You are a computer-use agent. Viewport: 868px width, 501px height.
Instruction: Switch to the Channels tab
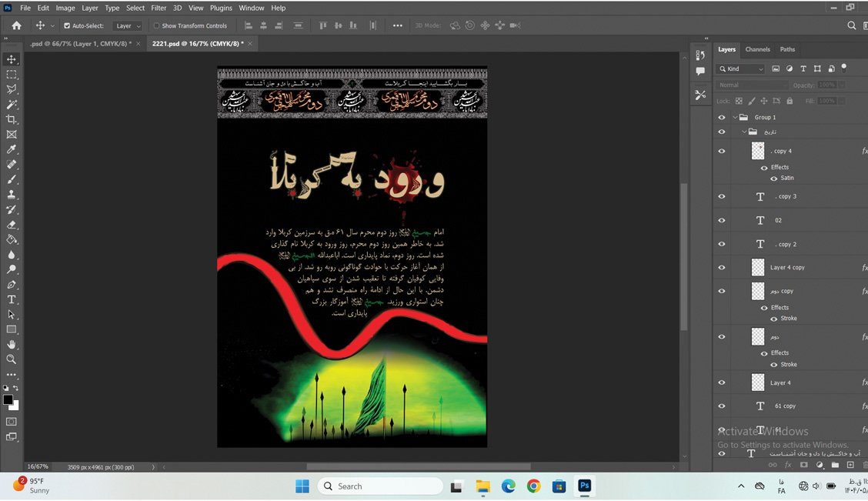click(757, 49)
